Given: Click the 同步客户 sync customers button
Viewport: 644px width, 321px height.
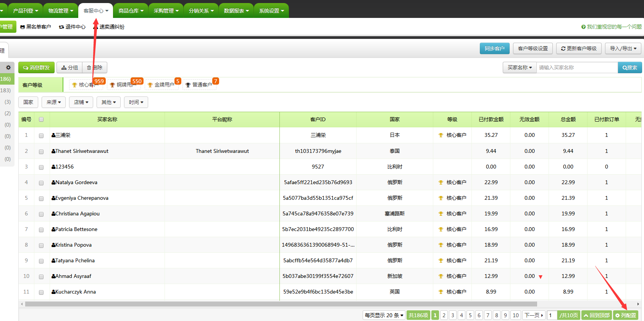Looking at the screenshot, I should pyautogui.click(x=494, y=48).
